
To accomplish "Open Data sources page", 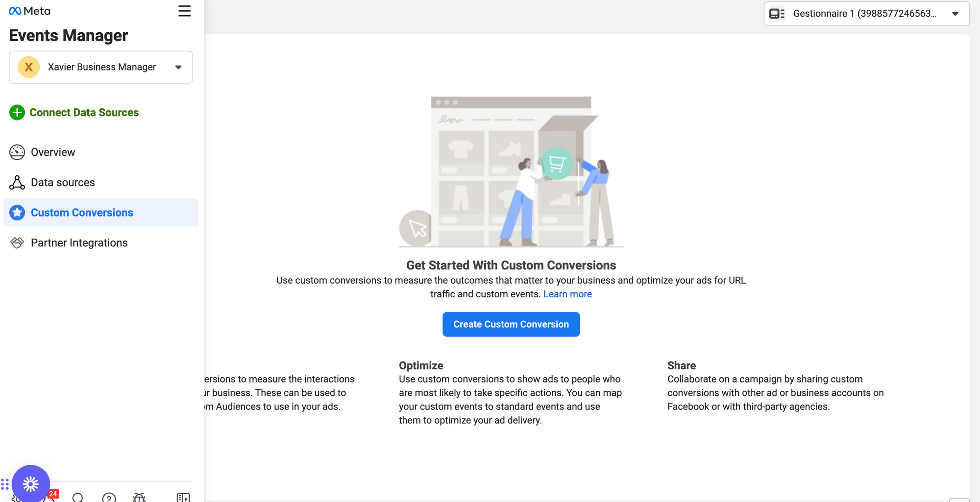I will coord(63,183).
